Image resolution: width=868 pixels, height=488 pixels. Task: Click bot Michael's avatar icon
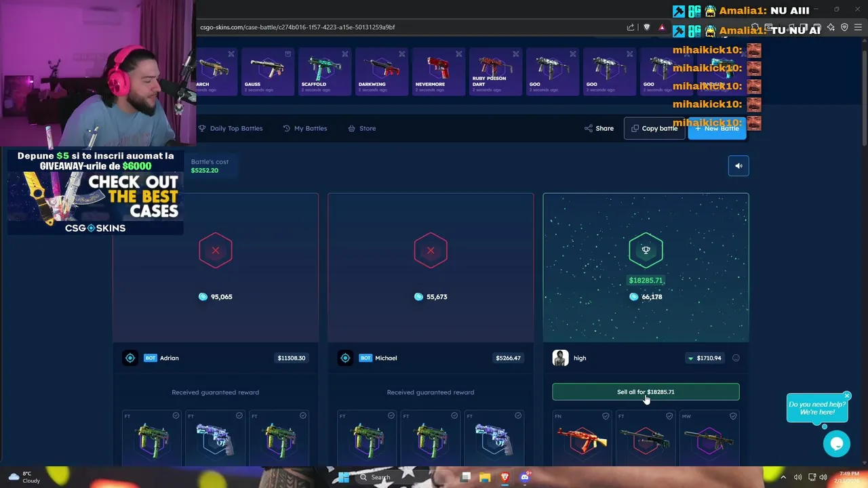(345, 358)
